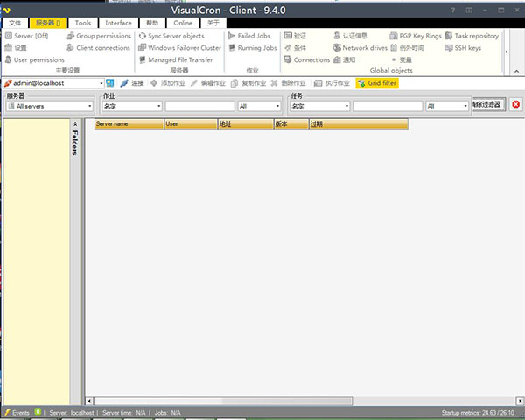Click the server manager icon next to admin@localhost
Image resolution: width=525 pixels, height=420 pixels.
(x=110, y=83)
